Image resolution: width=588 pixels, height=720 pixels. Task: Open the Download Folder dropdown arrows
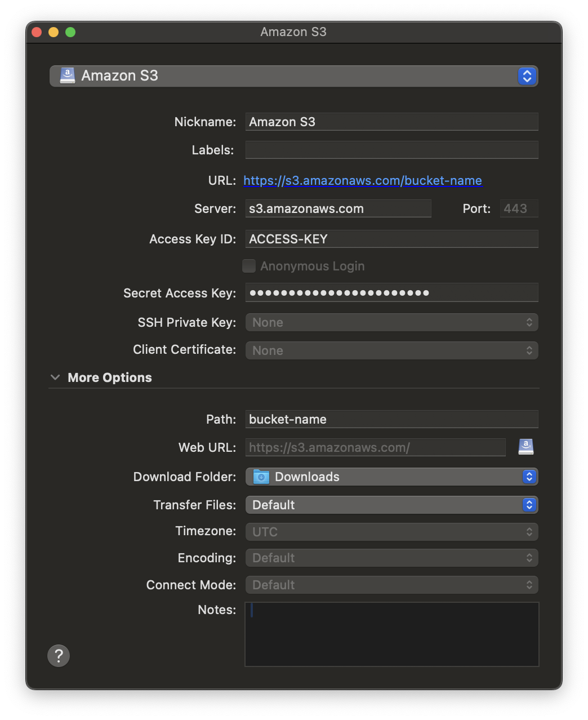coord(529,477)
